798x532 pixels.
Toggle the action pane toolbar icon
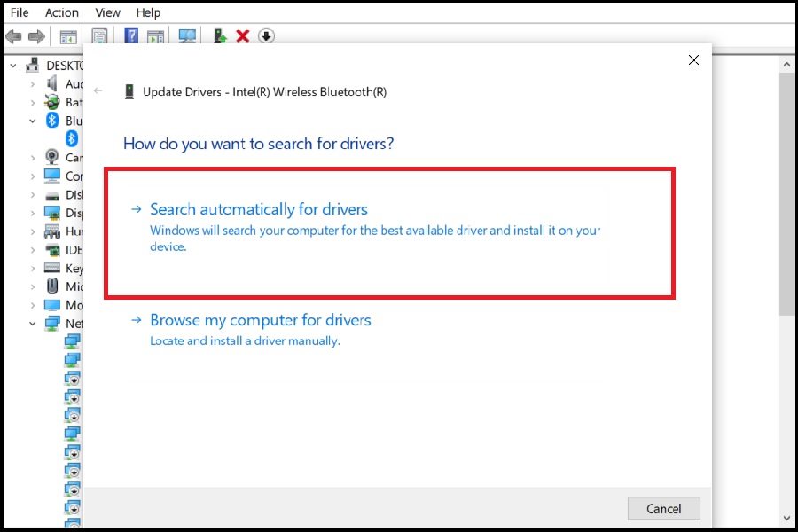[x=156, y=36]
